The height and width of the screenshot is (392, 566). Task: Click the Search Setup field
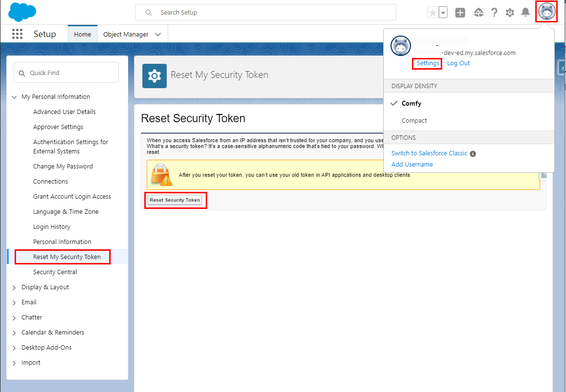click(266, 13)
